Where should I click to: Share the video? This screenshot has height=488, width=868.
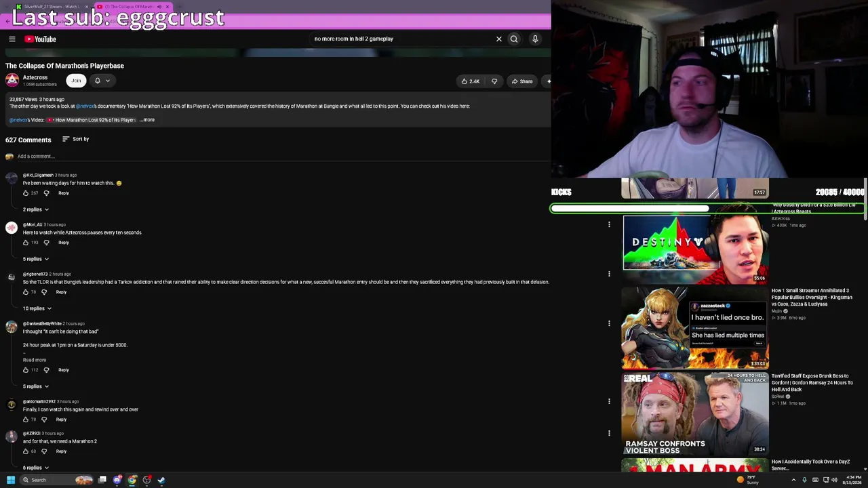521,81
